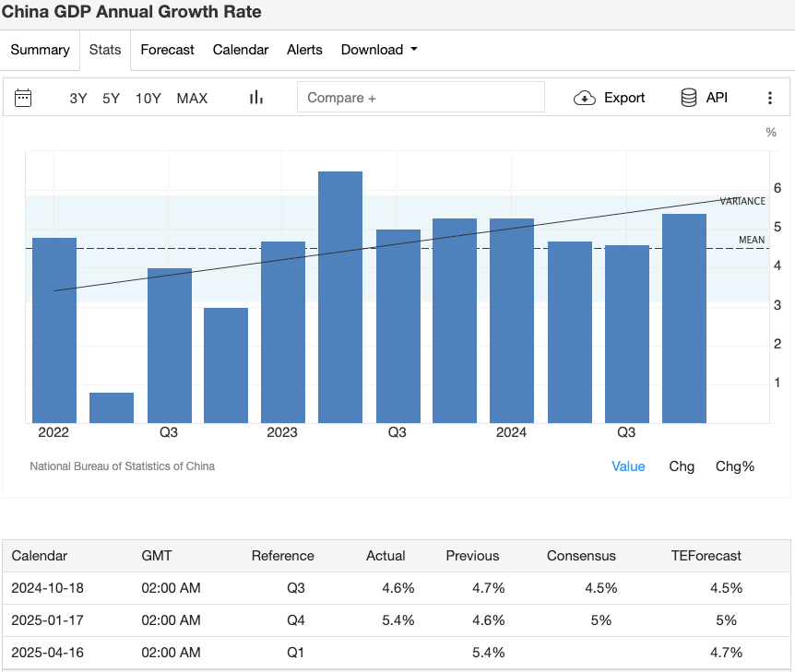The height and width of the screenshot is (672, 795).
Task: Switch chart display to Chg mode
Action: coord(682,466)
